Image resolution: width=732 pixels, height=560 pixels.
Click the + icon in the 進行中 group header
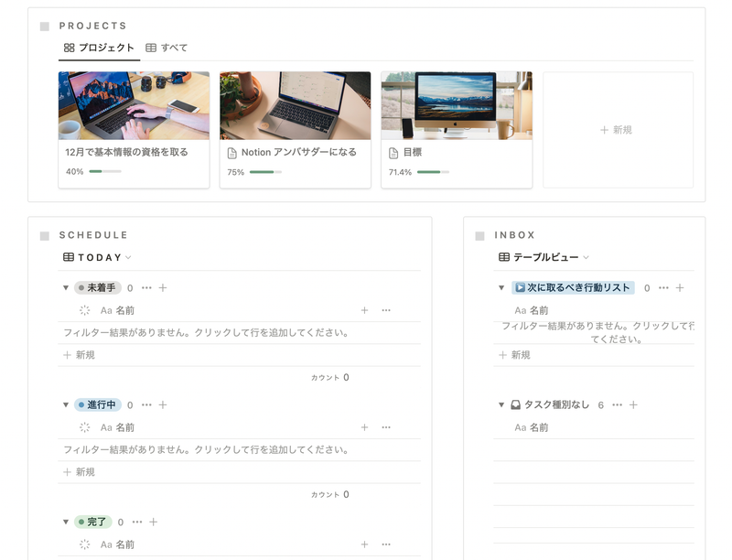pos(162,403)
